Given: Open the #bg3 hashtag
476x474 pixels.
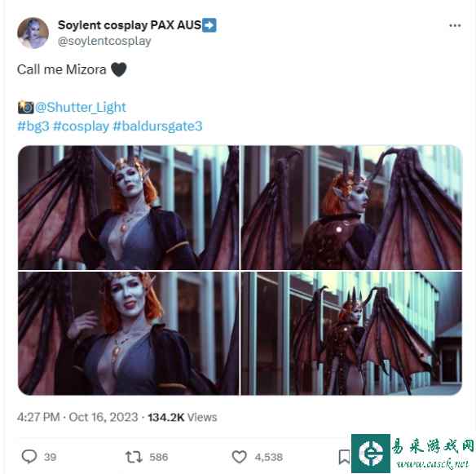Looking at the screenshot, I should (x=33, y=126).
